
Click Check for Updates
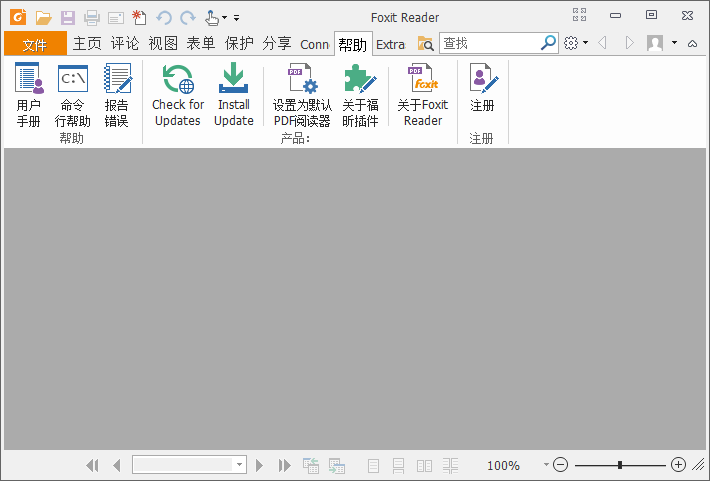pos(178,95)
